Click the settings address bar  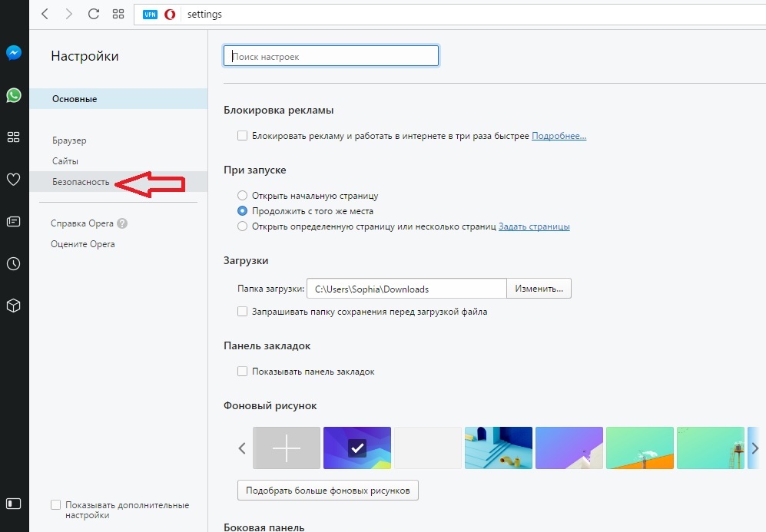pos(449,14)
